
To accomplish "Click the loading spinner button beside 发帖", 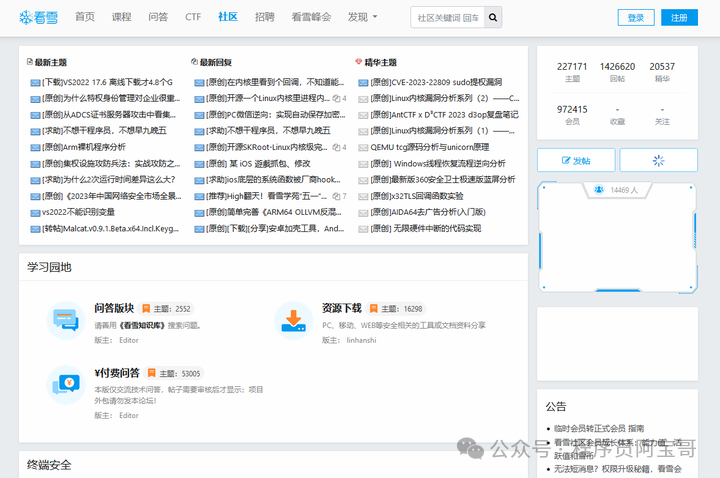I will tap(658, 160).
